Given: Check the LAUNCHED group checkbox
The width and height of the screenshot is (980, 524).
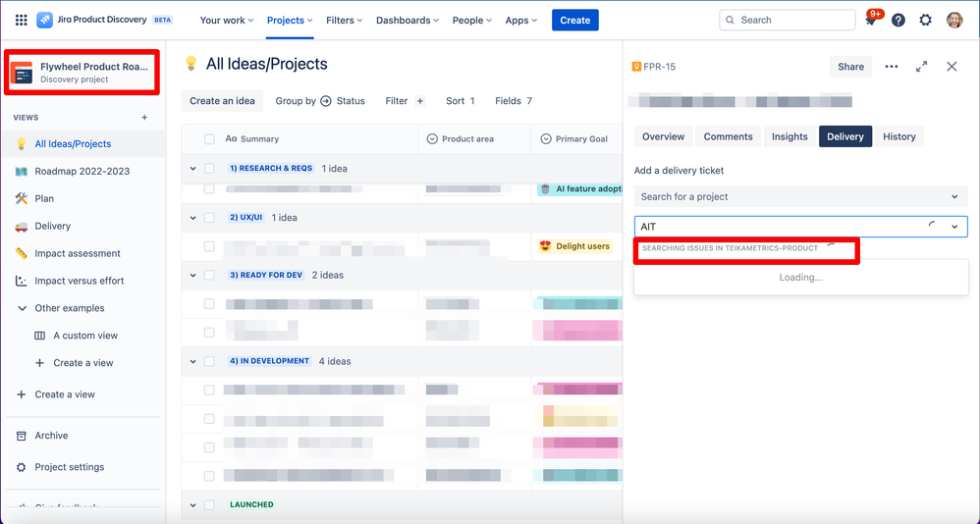Looking at the screenshot, I should point(209,504).
